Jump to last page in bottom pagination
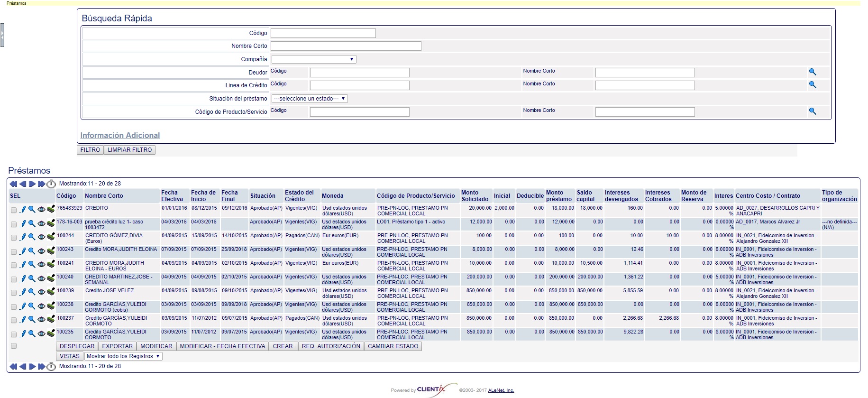This screenshot has height=398, width=868. tap(42, 367)
